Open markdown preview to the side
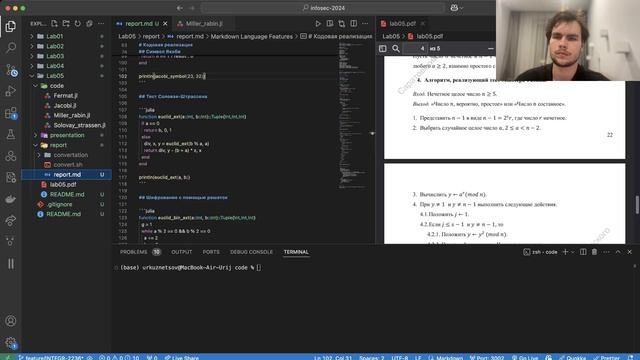The height and width of the screenshot is (360, 640). tap(330, 24)
